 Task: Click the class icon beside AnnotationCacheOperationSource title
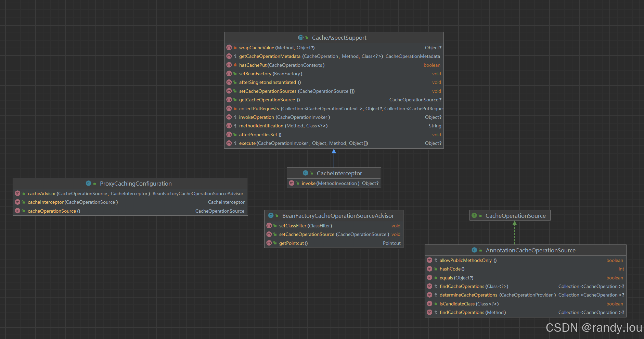pyautogui.click(x=474, y=250)
